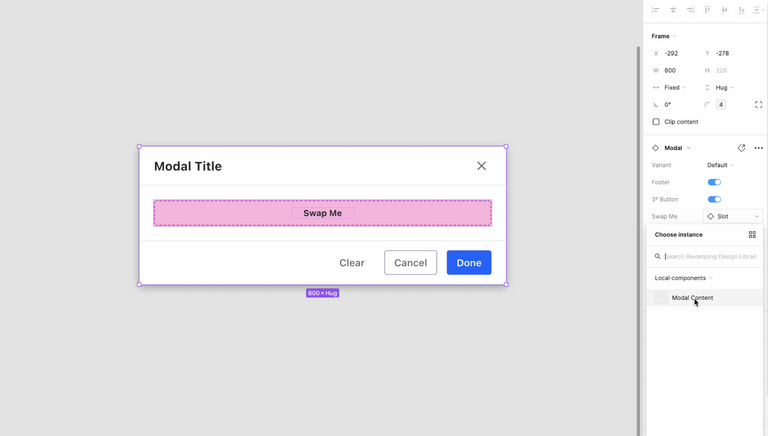
Task: Open the Hug vertical resizing dropdown
Action: click(724, 88)
